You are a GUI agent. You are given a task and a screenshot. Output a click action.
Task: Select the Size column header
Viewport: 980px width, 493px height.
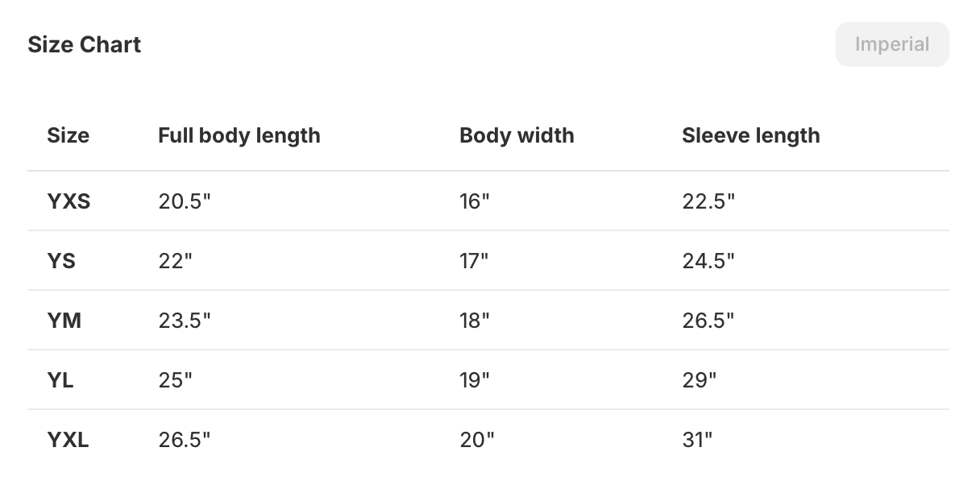(x=69, y=135)
